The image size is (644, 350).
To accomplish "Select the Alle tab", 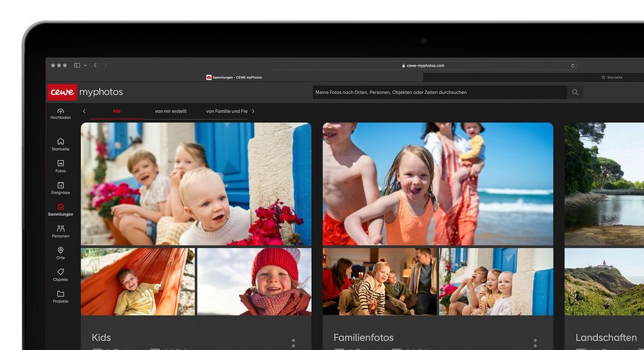I will pyautogui.click(x=116, y=111).
